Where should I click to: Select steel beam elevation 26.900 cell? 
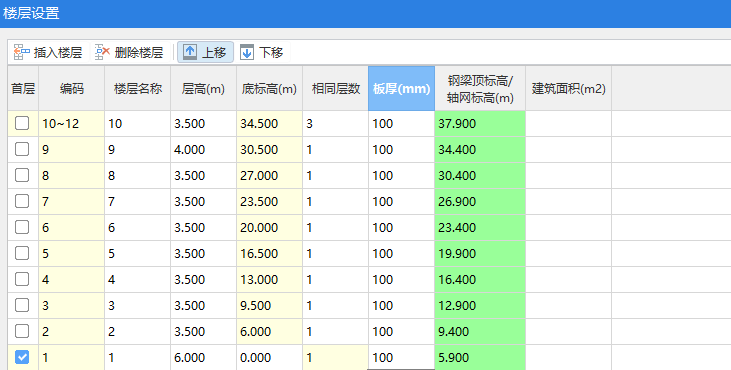[x=480, y=202]
